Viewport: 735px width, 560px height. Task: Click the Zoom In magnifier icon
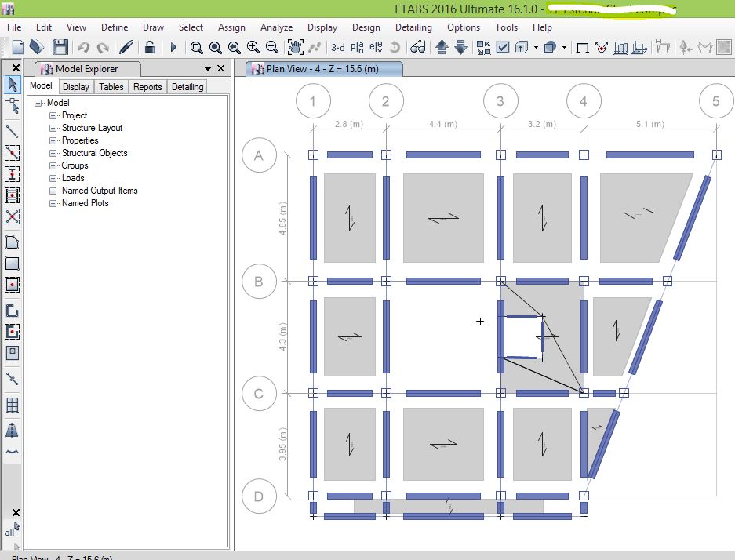point(253,47)
